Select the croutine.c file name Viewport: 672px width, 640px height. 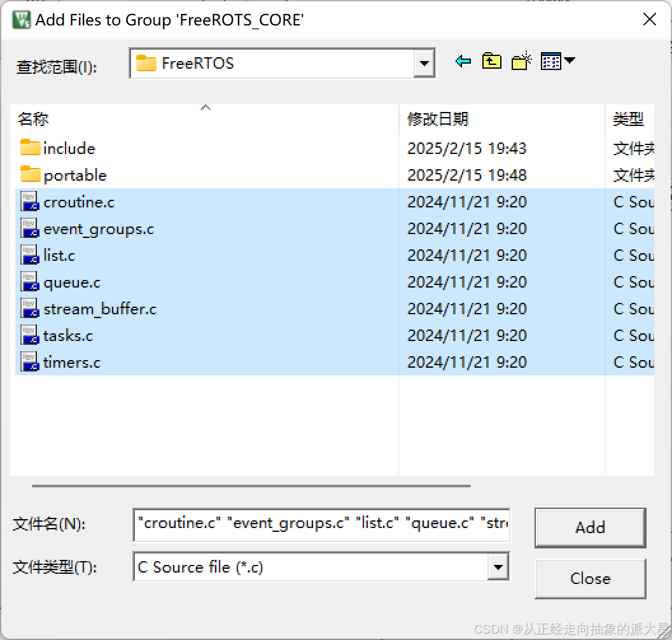[80, 202]
